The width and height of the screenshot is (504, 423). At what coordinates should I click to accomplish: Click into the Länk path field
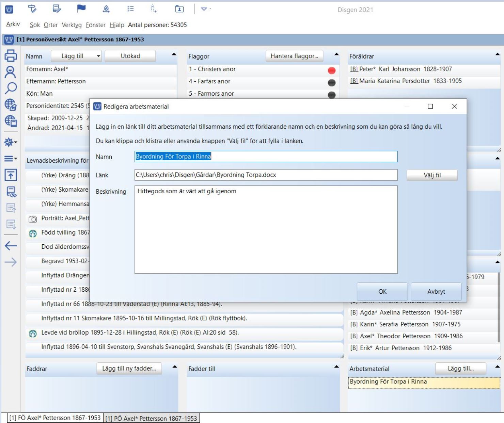pos(266,175)
